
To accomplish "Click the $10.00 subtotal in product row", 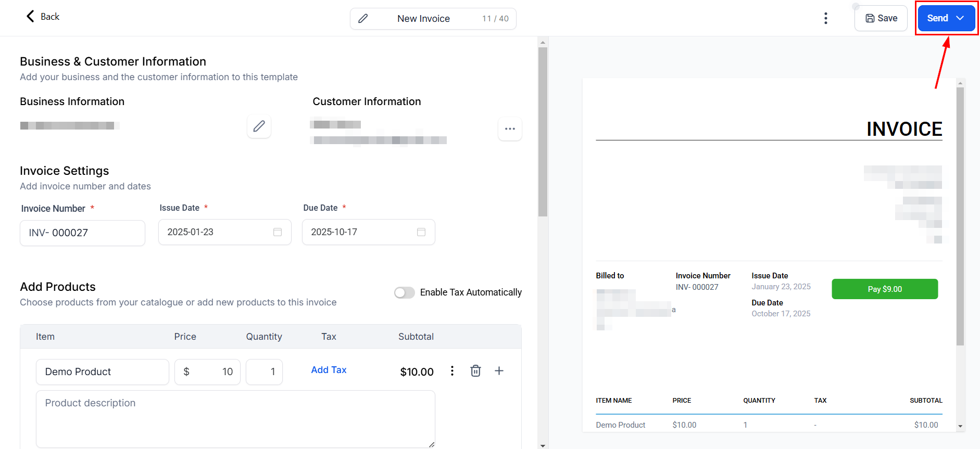I will (417, 372).
